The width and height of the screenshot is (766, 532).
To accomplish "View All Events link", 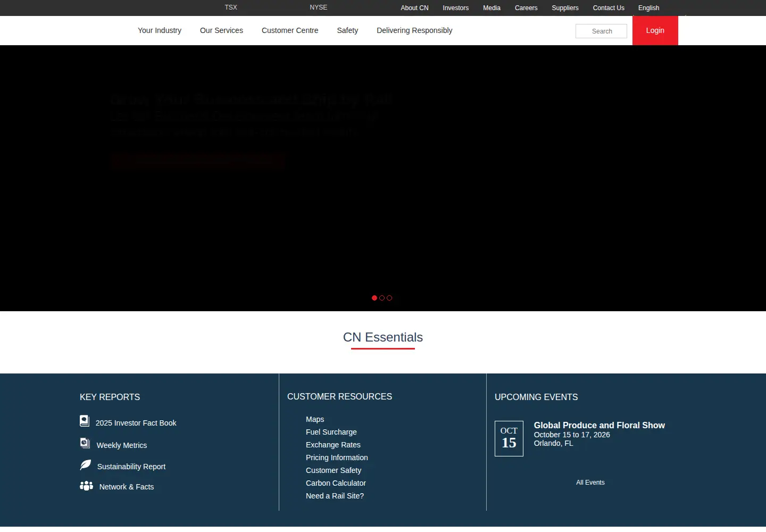I will click(590, 483).
